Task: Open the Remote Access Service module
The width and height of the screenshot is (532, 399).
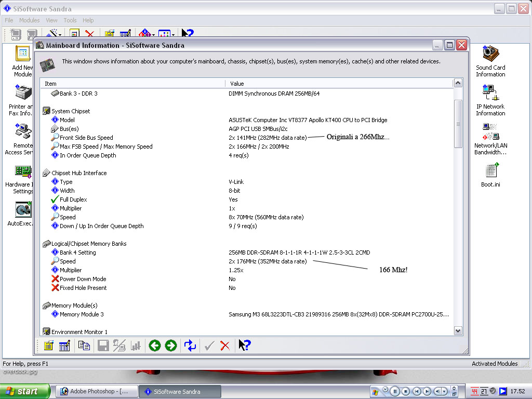Action: 20,140
